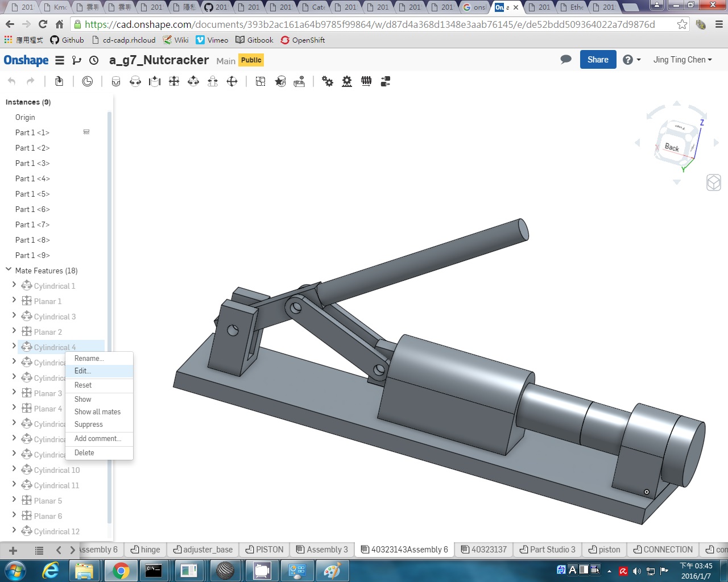Select the Screw relation tool
Image resolution: width=728 pixels, height=582 pixels.
click(x=366, y=81)
